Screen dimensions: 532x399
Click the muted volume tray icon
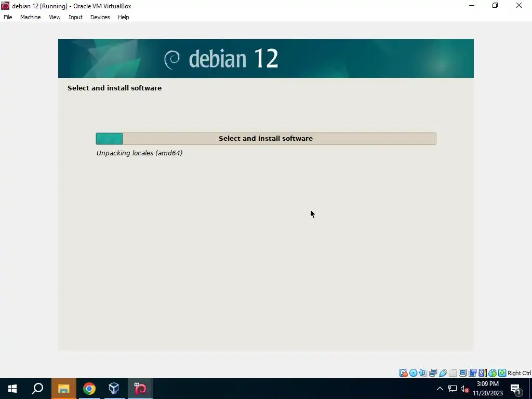(464, 389)
